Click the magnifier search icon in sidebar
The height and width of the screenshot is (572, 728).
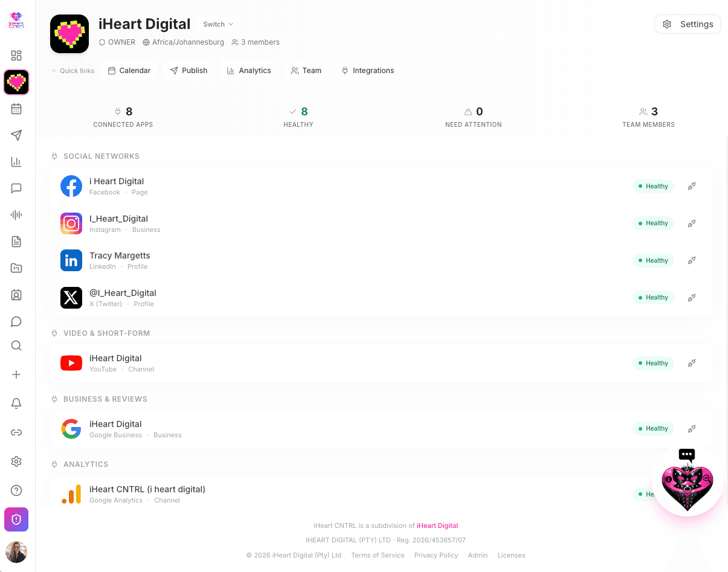tap(16, 345)
